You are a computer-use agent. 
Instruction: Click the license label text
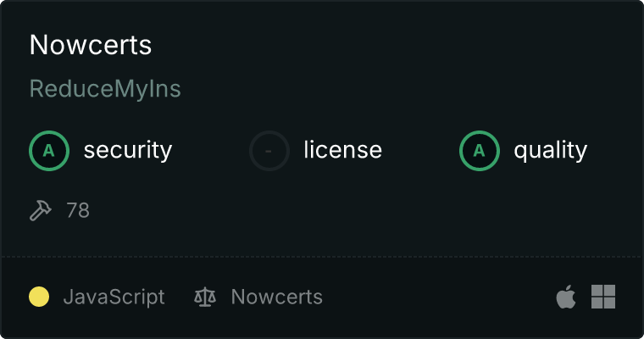(342, 151)
